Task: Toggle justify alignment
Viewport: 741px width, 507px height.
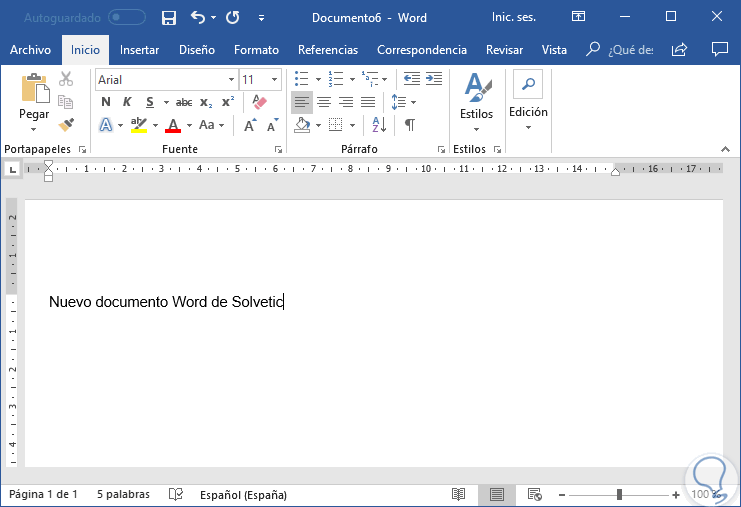Action: 368,102
